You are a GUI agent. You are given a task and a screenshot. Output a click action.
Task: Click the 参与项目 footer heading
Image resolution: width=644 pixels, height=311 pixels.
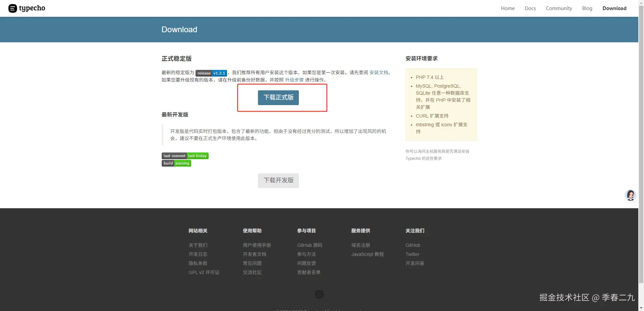[x=307, y=231]
